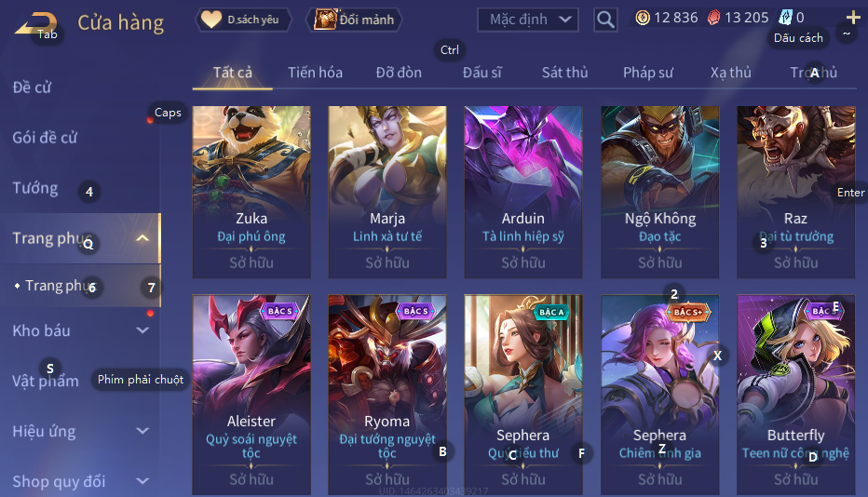The image size is (868, 497).
Task: Open the heart D.sách yêu wishlist
Action: click(x=243, y=20)
